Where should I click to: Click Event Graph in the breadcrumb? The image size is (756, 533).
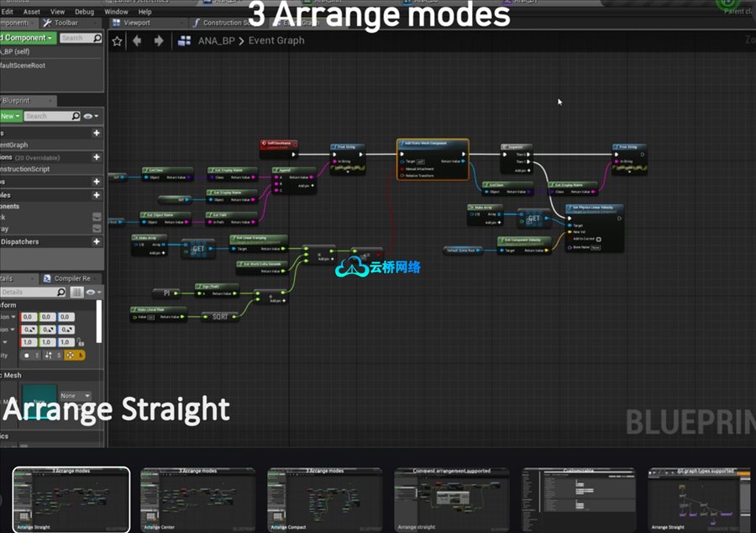coord(276,40)
